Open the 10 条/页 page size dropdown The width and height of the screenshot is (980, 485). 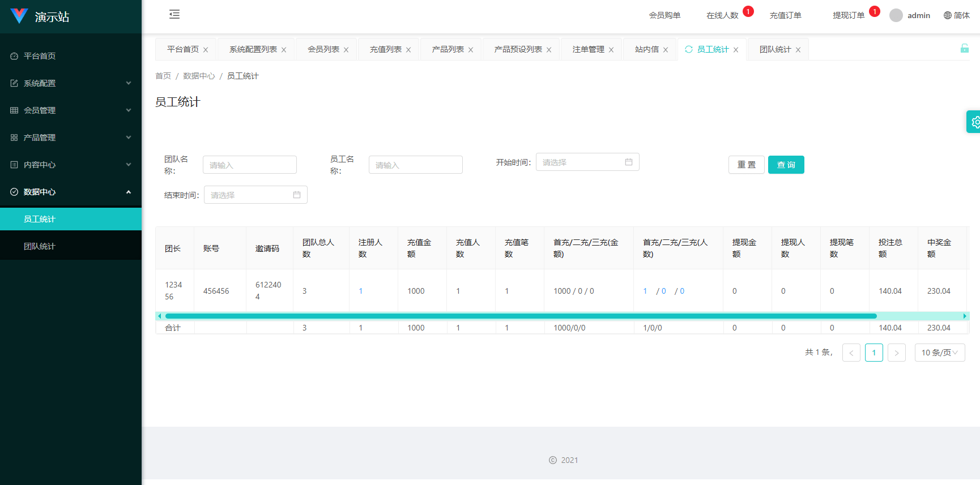click(939, 353)
